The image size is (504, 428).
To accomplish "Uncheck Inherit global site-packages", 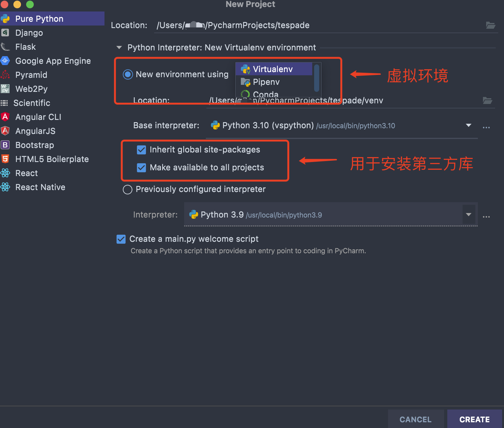I will click(141, 150).
